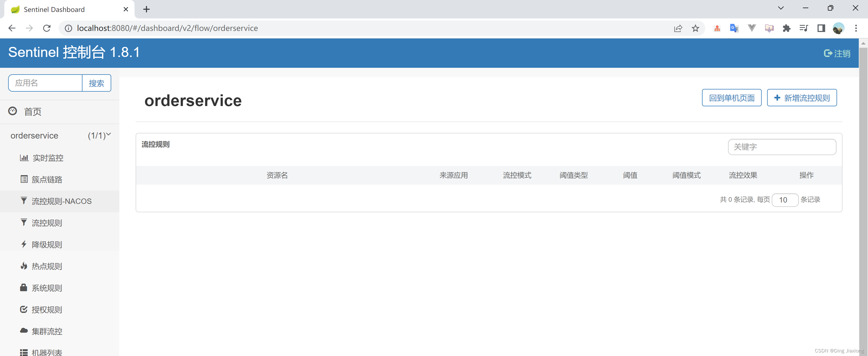The width and height of the screenshot is (868, 356).
Task: Open 首页 in the sidebar
Action: pyautogui.click(x=33, y=111)
